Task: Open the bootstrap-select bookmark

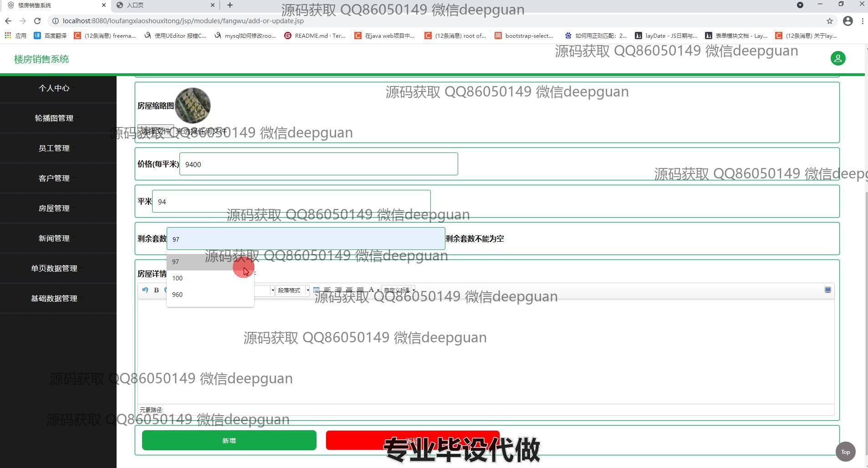Action: click(x=524, y=36)
